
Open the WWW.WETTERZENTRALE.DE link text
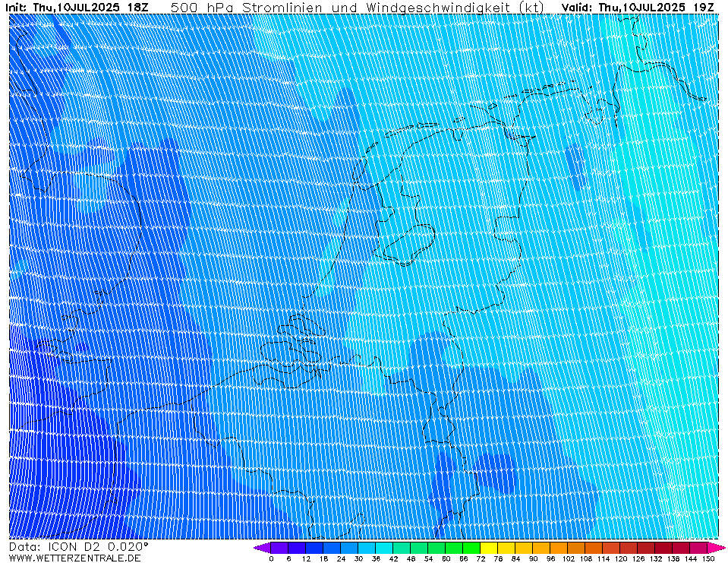pyautogui.click(x=74, y=558)
